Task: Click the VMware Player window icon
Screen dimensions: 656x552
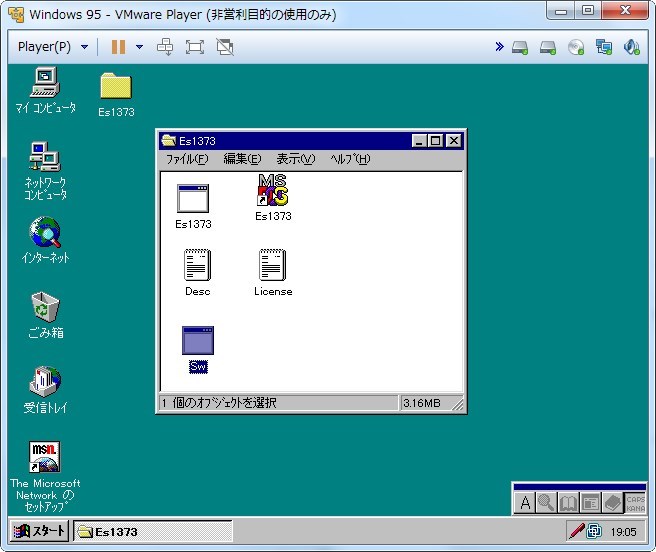Action: 16,15
